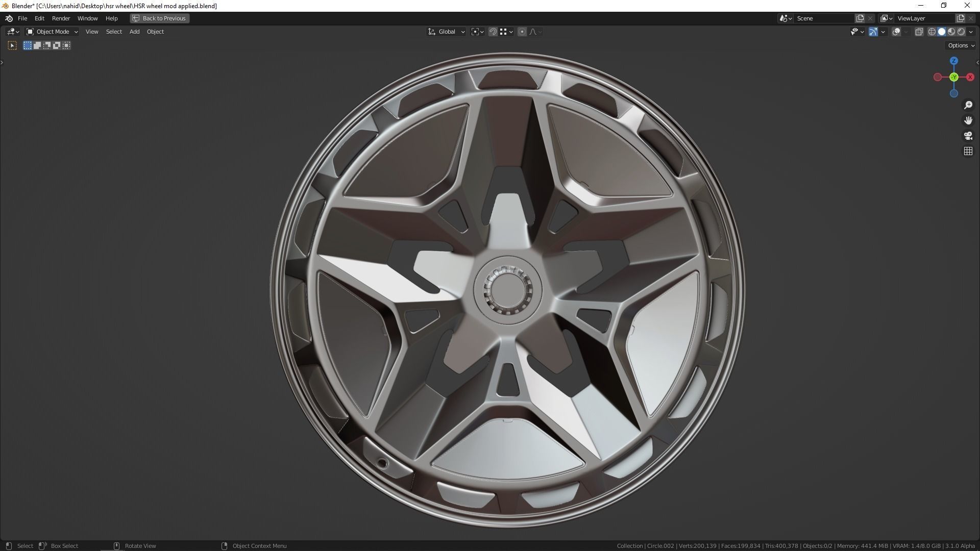
Task: Select the Tweak tool in the toolbar
Action: pos(12,45)
